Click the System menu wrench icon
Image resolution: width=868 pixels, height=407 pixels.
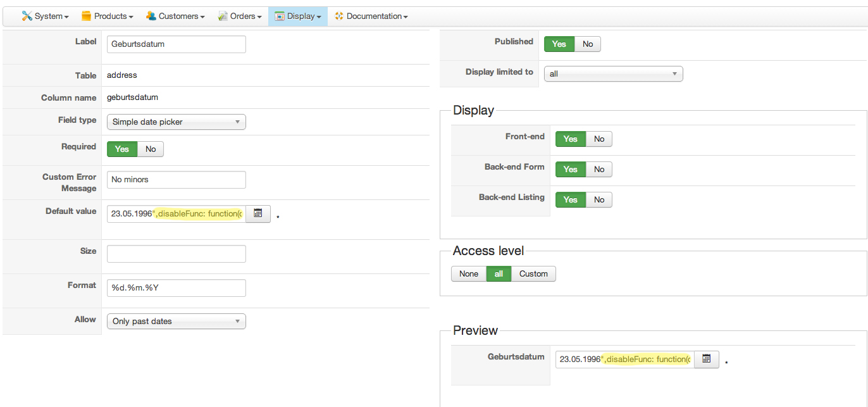[x=27, y=16]
